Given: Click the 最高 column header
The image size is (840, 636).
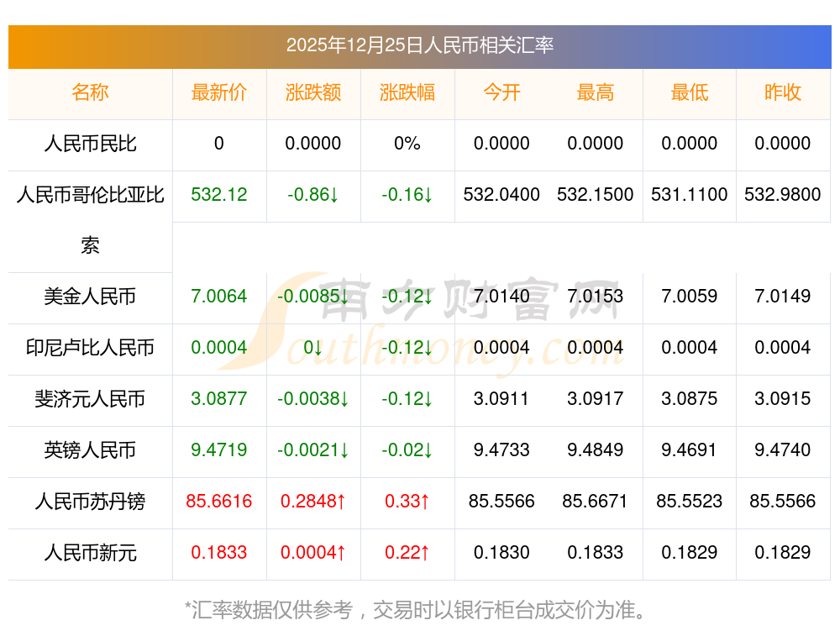Looking at the screenshot, I should [595, 92].
